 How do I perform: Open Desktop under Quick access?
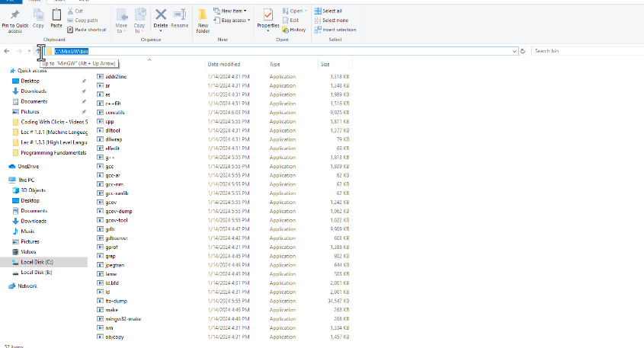[30, 81]
